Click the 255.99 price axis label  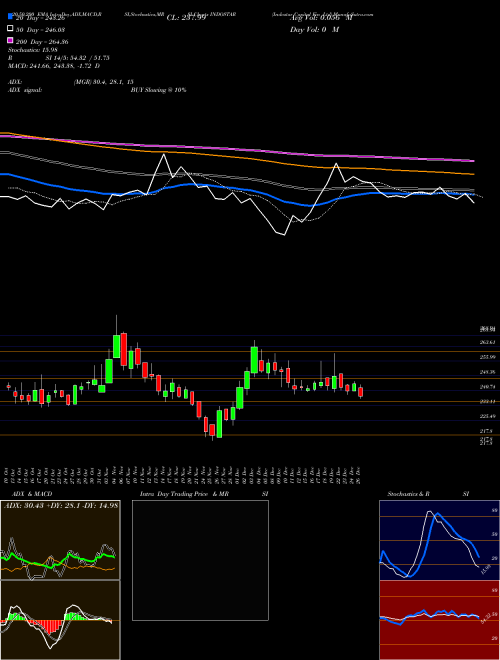pyautogui.click(x=487, y=357)
